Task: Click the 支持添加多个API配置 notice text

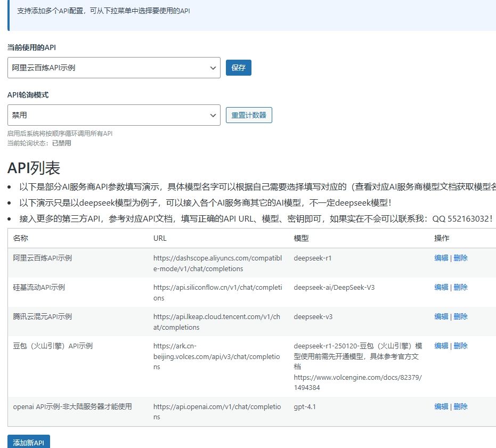Action: click(x=103, y=11)
